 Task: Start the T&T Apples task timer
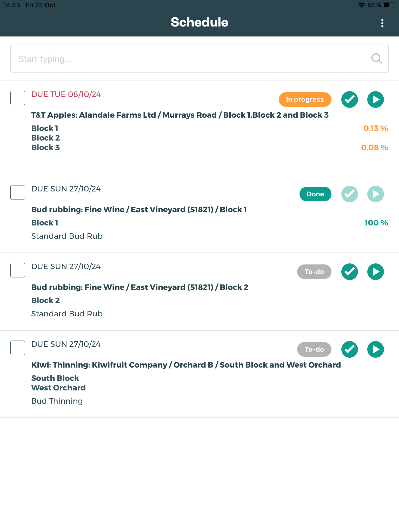coord(375,99)
